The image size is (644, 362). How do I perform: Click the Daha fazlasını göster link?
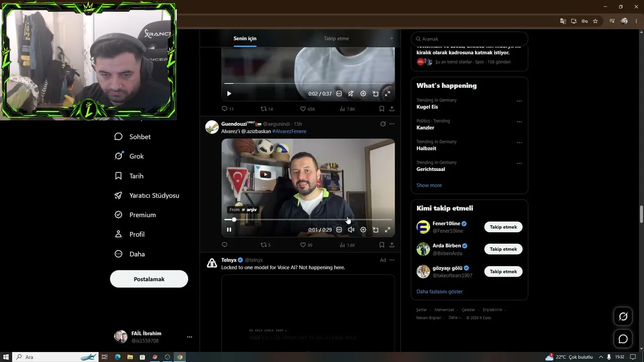[x=439, y=292]
